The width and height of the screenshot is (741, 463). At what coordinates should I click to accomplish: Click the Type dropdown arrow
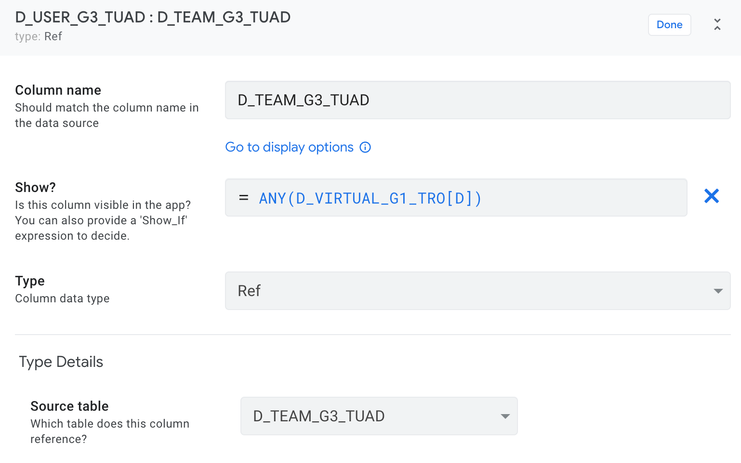[x=718, y=291]
